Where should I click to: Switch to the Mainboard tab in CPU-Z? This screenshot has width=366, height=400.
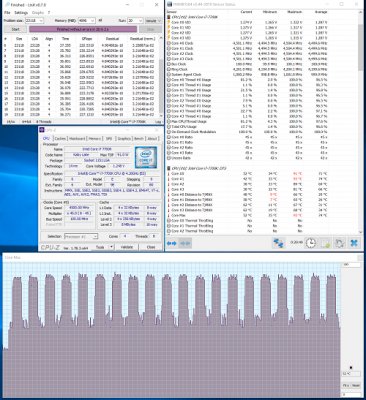[x=77, y=139]
